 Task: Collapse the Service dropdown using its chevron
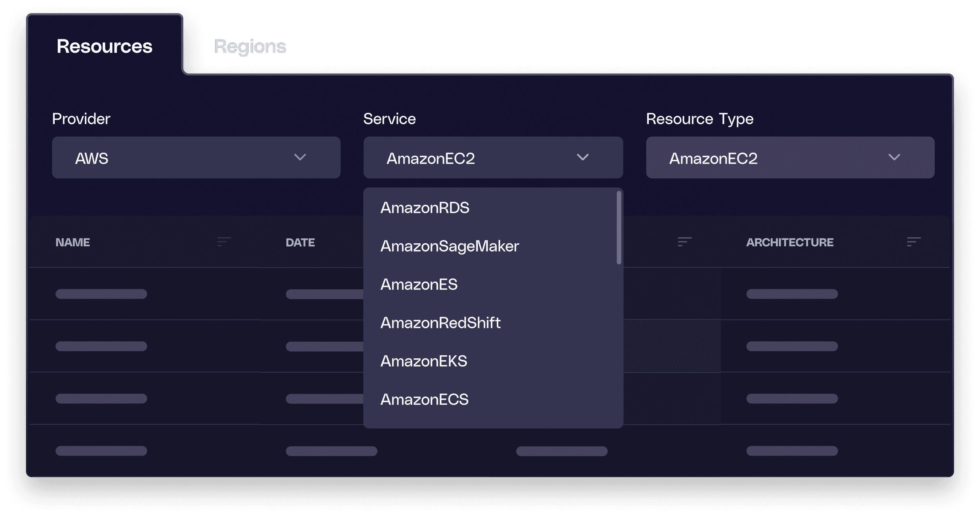click(583, 157)
